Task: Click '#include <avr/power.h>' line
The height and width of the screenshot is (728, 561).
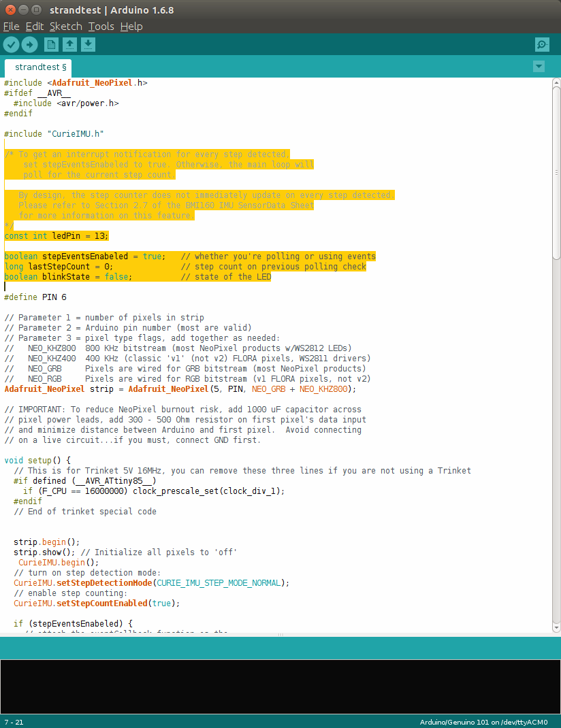Action: 66,103
